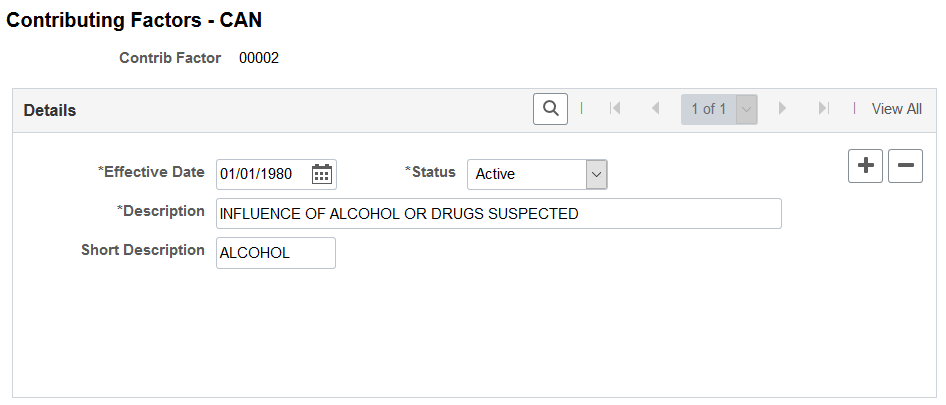This screenshot has height=405, width=946.
Task: Click into the Description text field
Action: (x=499, y=214)
